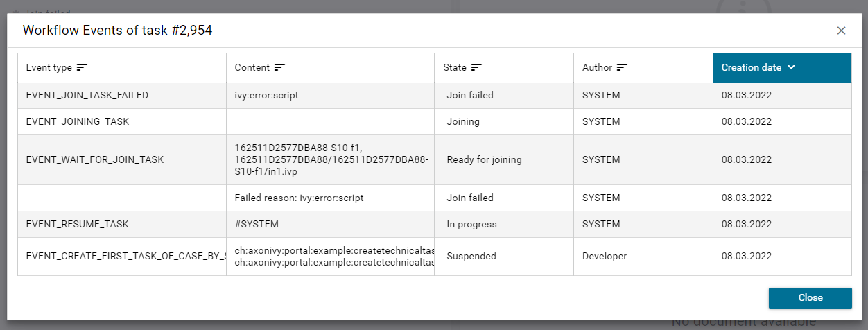Toggle the Creation date sort chevron
Viewport: 868px width, 330px height.
click(x=791, y=67)
